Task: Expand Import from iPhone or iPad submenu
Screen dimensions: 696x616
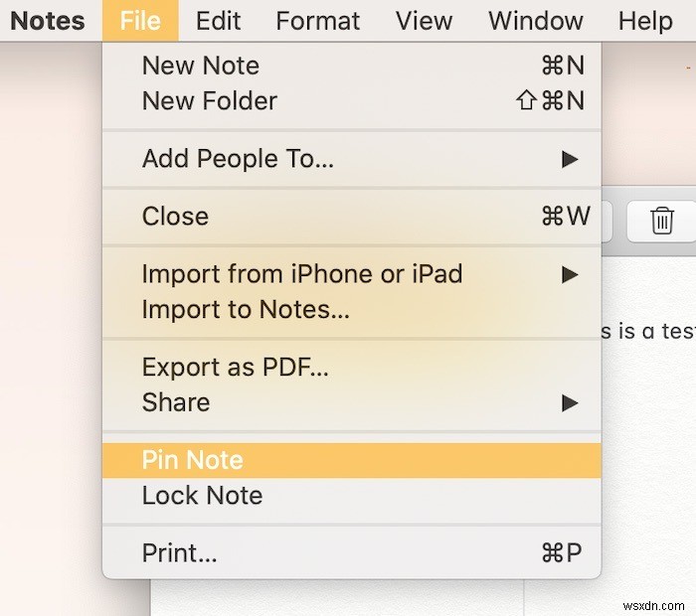Action: click(x=352, y=274)
